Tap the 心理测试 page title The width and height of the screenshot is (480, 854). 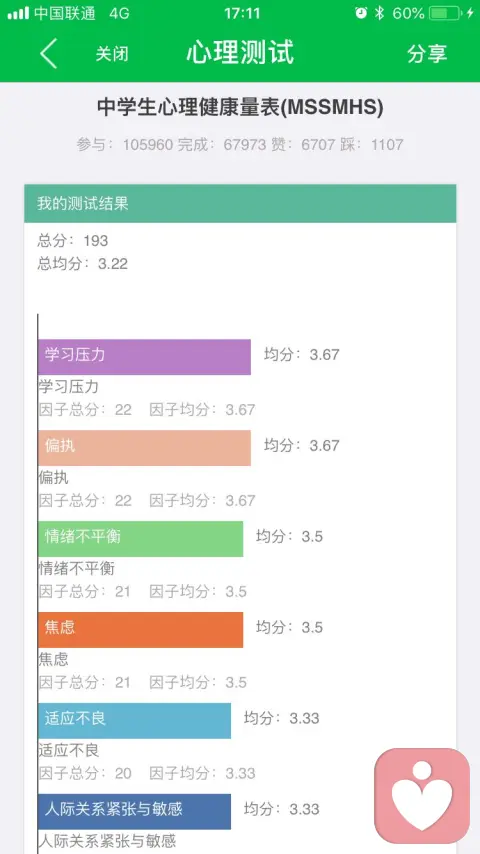(x=240, y=53)
